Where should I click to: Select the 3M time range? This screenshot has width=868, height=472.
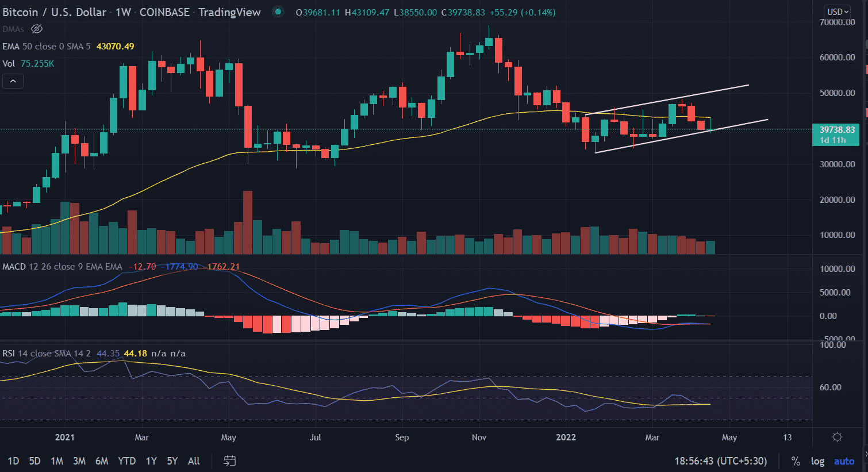pyautogui.click(x=79, y=461)
